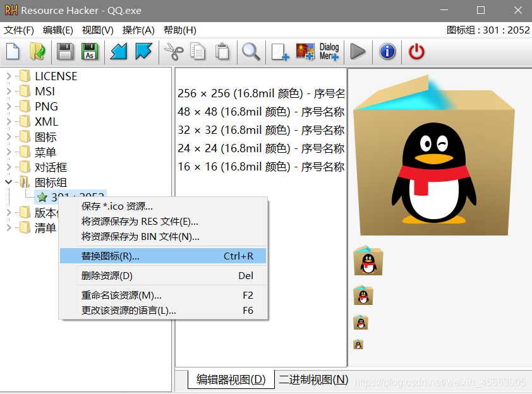Choose 重命名该资源(M) menu entry

(x=163, y=295)
